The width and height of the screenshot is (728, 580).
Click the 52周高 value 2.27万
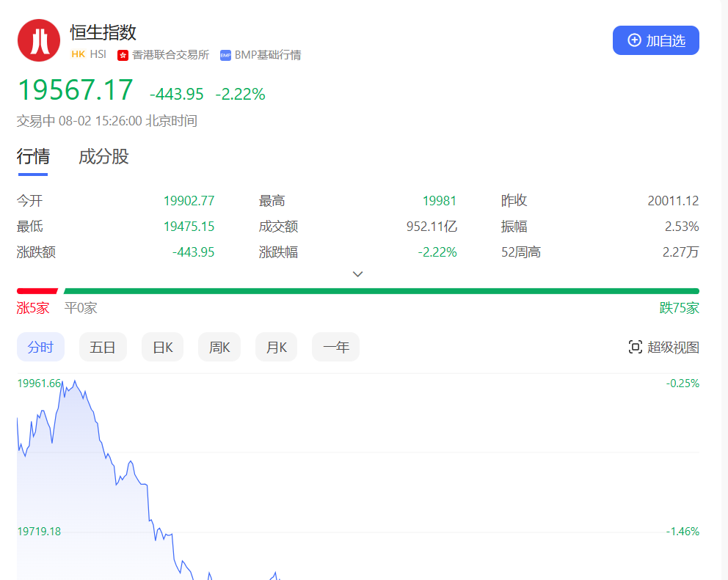click(x=680, y=252)
